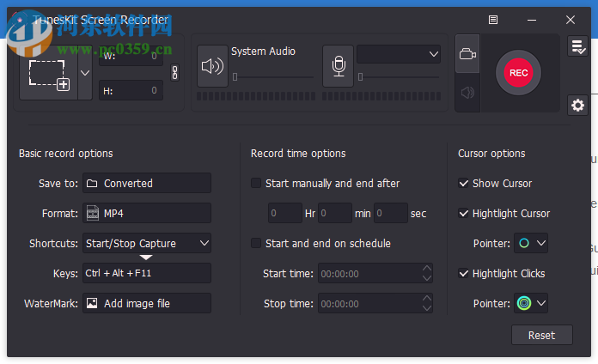Uncheck the Hightlight Clicks checkbox
Viewport: 598px width, 364px height.
click(x=463, y=273)
